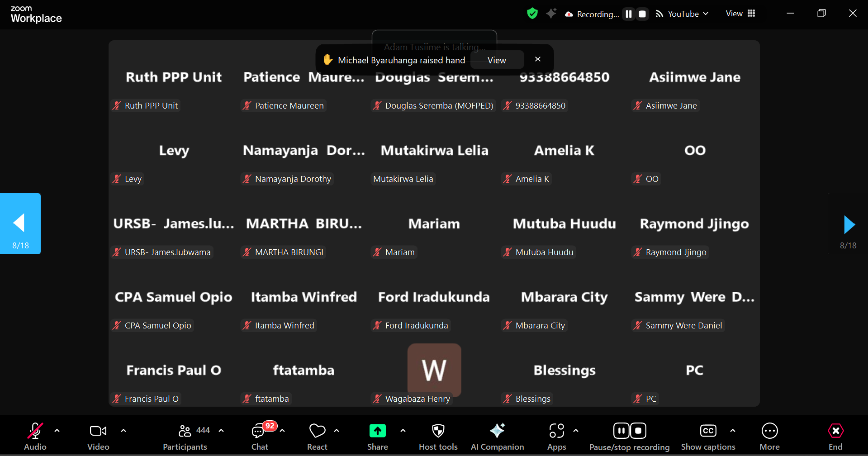The image size is (868, 456).
Task: Pause the recording in the top bar
Action: coord(629,14)
